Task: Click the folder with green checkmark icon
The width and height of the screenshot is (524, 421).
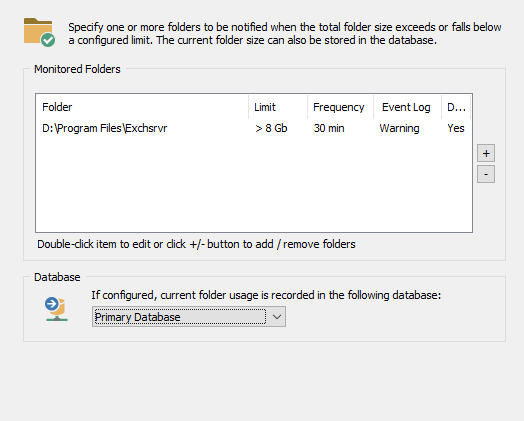Action: click(x=39, y=32)
